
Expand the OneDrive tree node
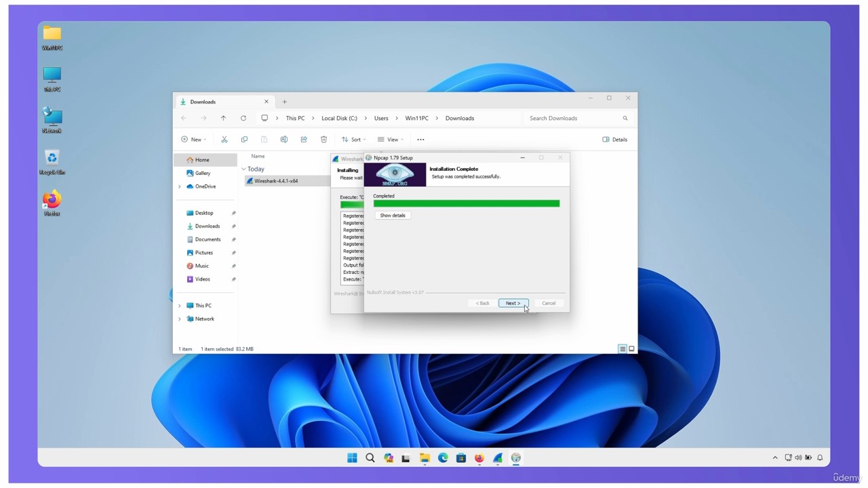(x=180, y=186)
